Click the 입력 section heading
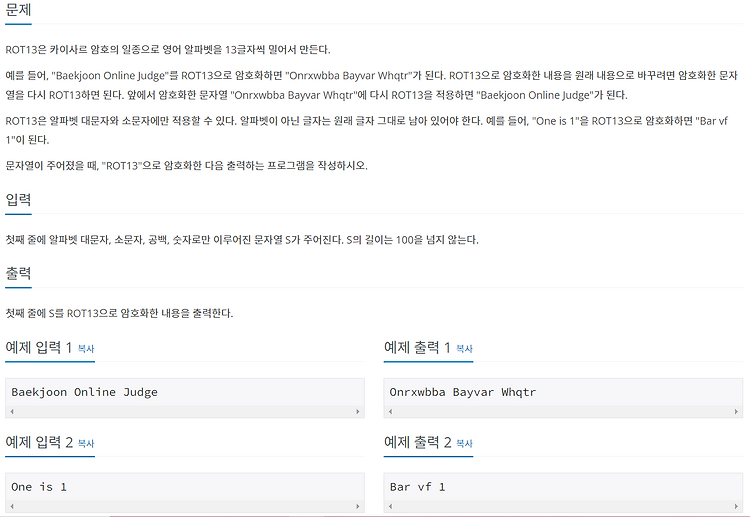 coord(18,199)
